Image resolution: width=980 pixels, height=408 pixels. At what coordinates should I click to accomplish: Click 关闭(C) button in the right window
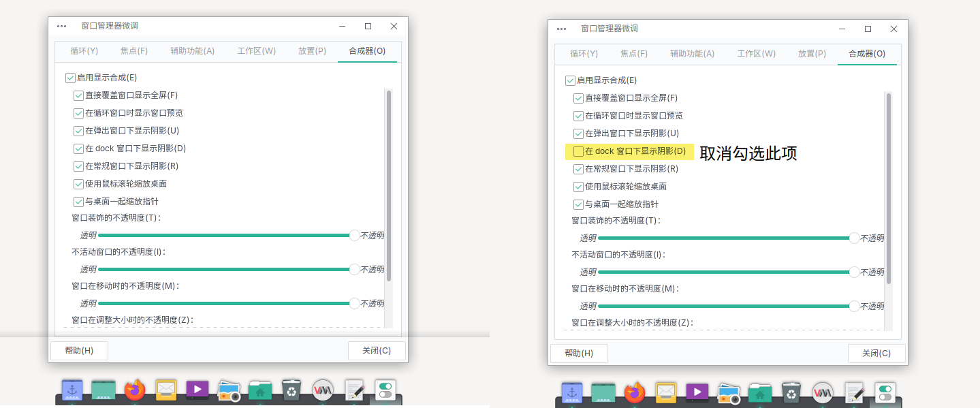point(876,354)
